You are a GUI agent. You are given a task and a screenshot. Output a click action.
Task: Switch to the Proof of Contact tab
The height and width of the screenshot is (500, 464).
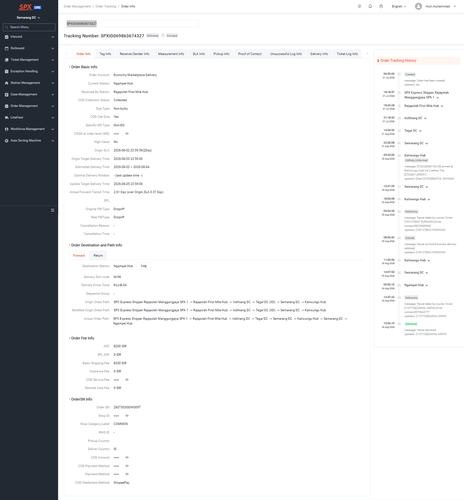[x=250, y=54]
